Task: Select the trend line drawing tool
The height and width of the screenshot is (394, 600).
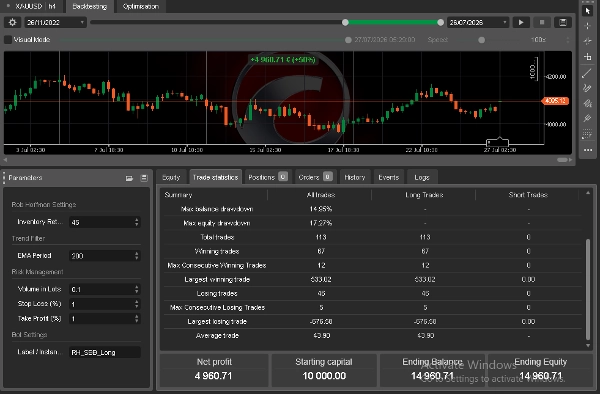Action: pos(587,73)
